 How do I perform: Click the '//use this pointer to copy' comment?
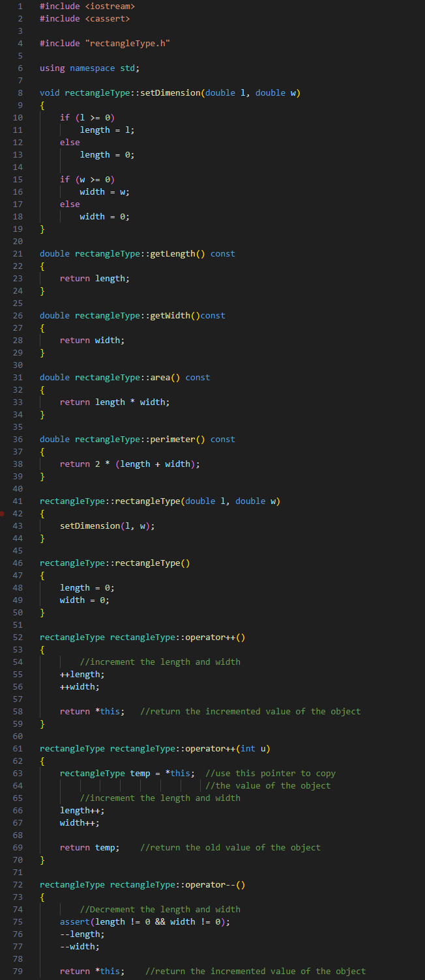(271, 773)
